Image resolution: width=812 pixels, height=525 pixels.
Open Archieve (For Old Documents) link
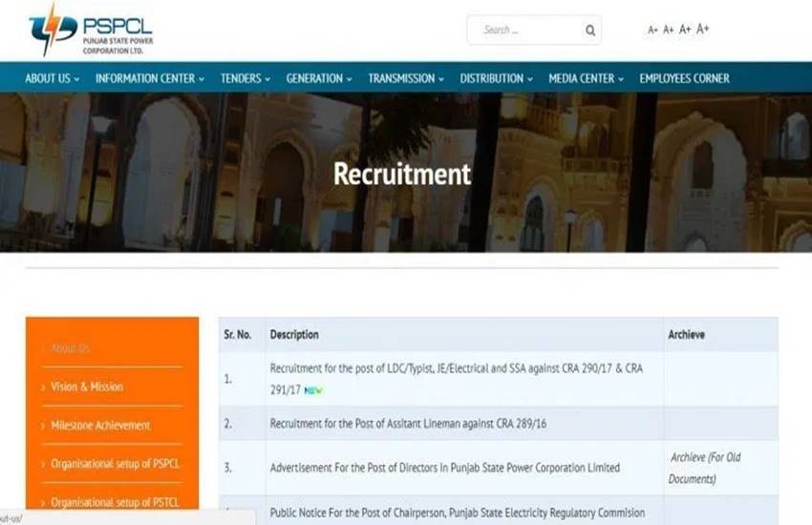pyautogui.click(x=705, y=468)
